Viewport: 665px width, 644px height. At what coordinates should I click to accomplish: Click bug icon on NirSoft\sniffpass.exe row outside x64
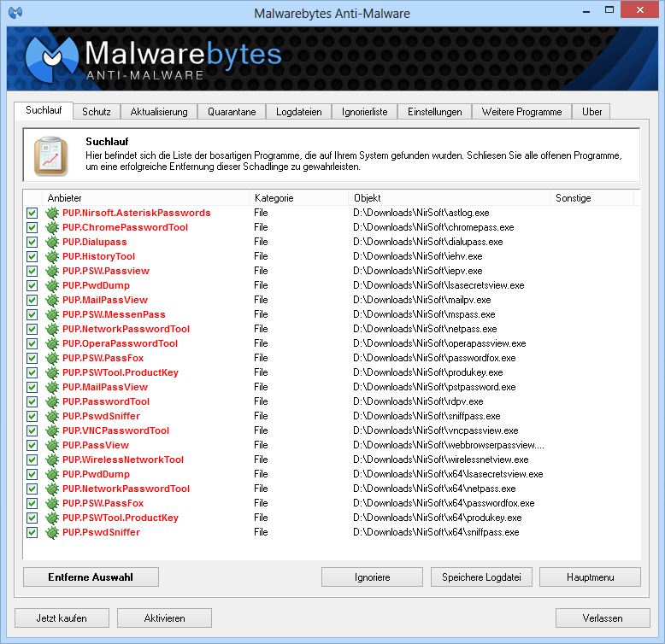52,416
